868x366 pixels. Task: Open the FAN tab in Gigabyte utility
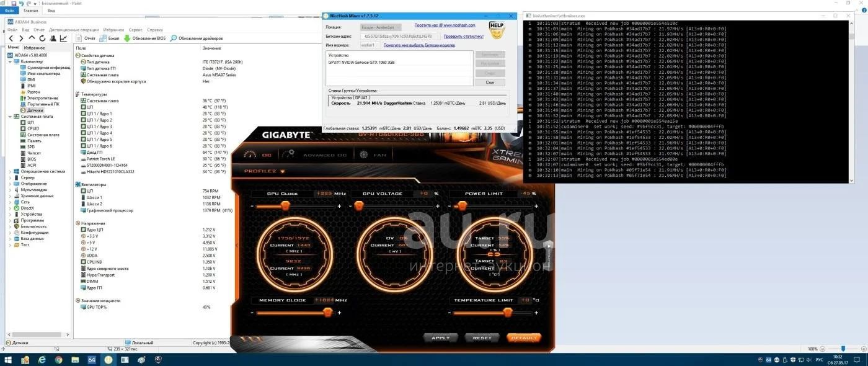pos(373,155)
